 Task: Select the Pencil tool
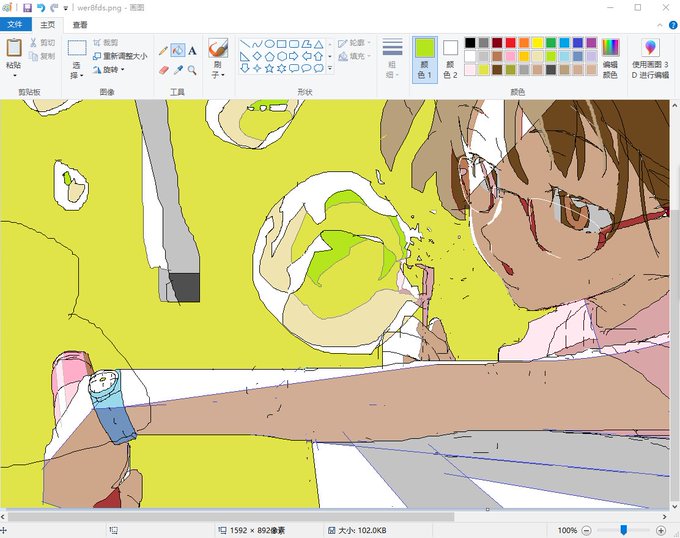point(163,51)
